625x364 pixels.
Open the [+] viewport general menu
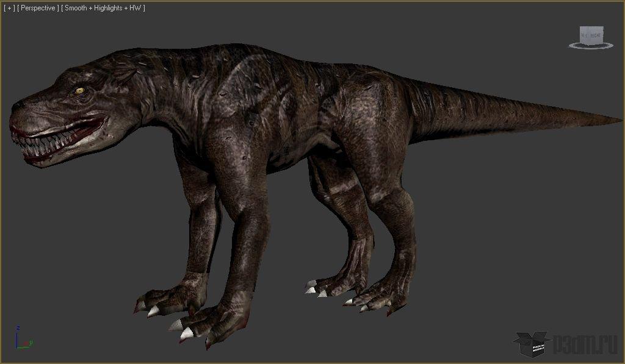9,8
